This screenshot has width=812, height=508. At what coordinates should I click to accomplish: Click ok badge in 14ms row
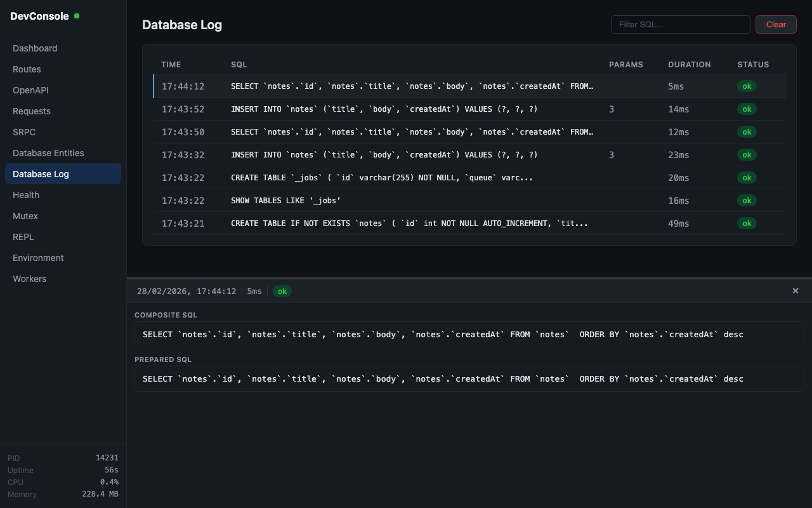747,109
